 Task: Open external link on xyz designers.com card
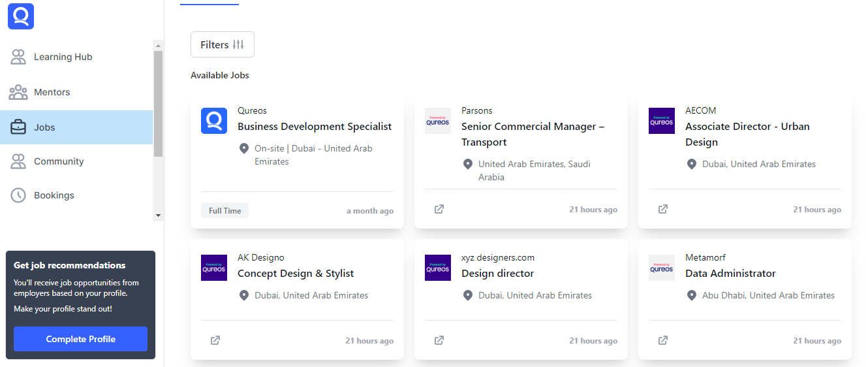[x=439, y=340]
